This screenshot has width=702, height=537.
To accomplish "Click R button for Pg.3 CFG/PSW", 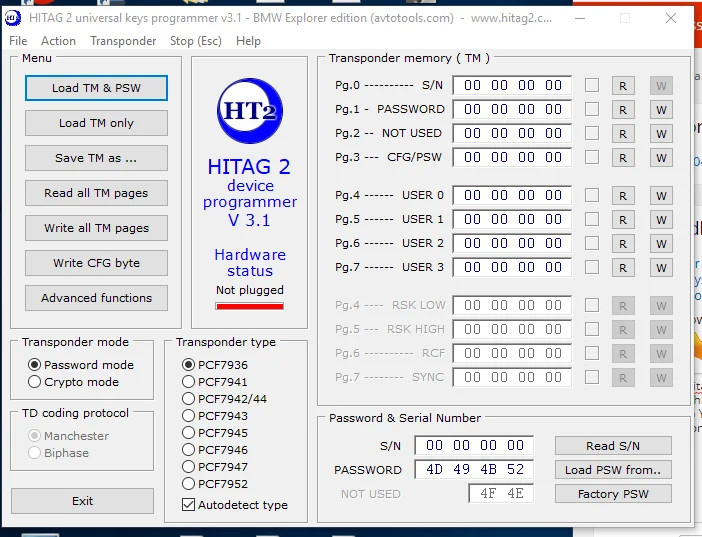I will (x=623, y=158).
